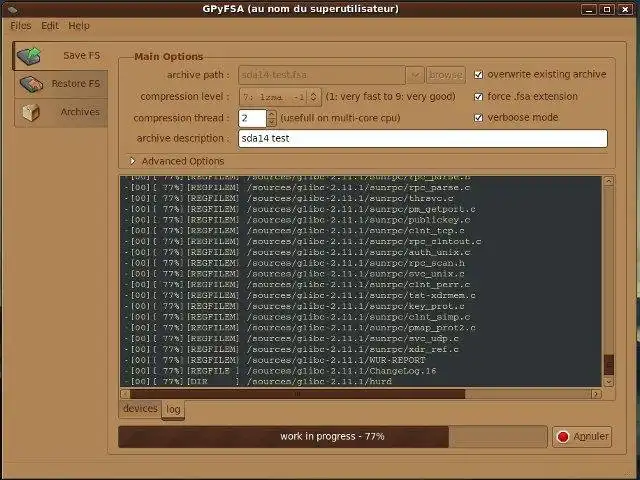640x480 pixels.
Task: Select the sunrpc/svc_unix.c log line
Action: 295,274
